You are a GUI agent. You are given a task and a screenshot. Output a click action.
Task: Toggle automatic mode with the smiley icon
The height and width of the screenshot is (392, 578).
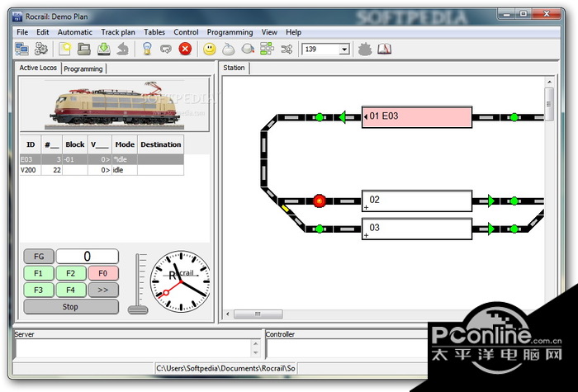tap(210, 49)
